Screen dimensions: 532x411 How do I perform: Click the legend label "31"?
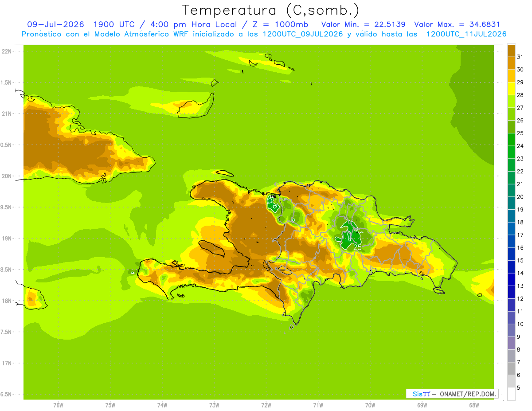pyautogui.click(x=520, y=56)
